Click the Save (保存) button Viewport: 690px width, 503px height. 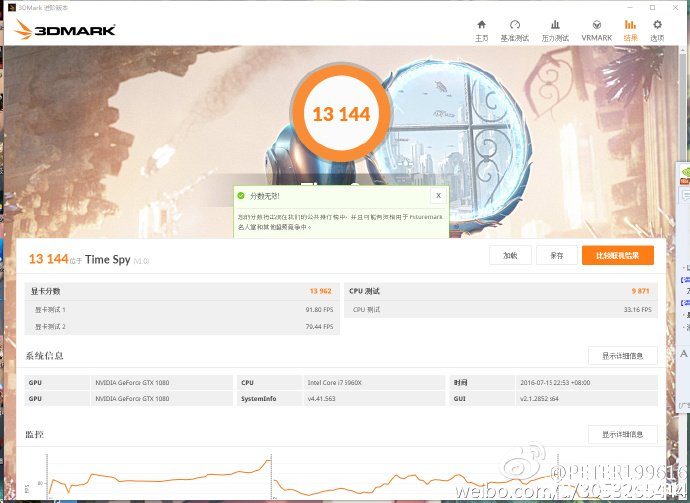pyautogui.click(x=557, y=255)
